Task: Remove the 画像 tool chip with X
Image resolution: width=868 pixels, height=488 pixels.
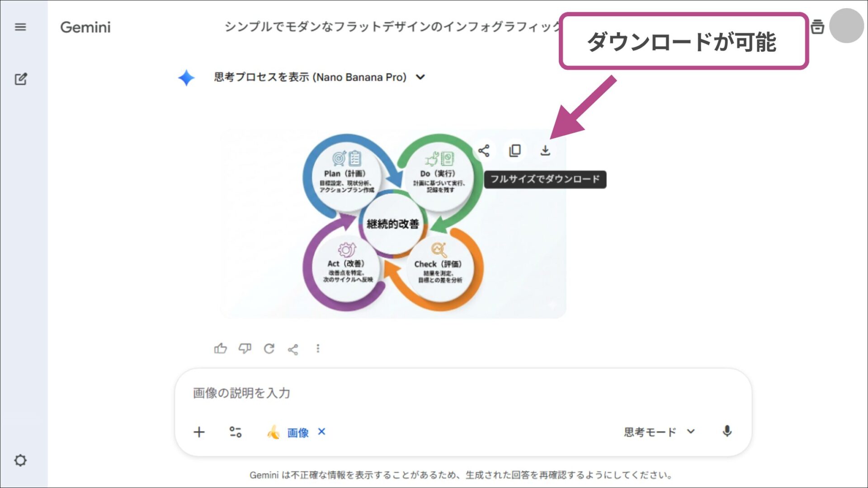Action: [x=321, y=432]
